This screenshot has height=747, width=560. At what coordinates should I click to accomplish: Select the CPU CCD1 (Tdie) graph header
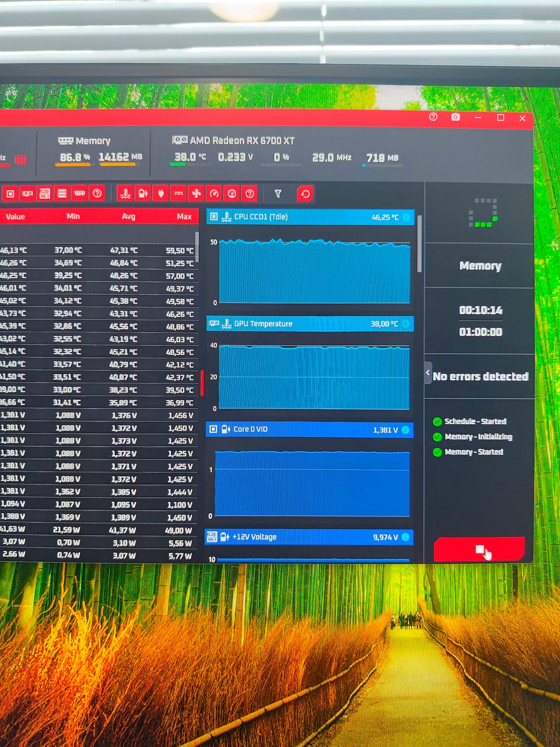coord(310,217)
